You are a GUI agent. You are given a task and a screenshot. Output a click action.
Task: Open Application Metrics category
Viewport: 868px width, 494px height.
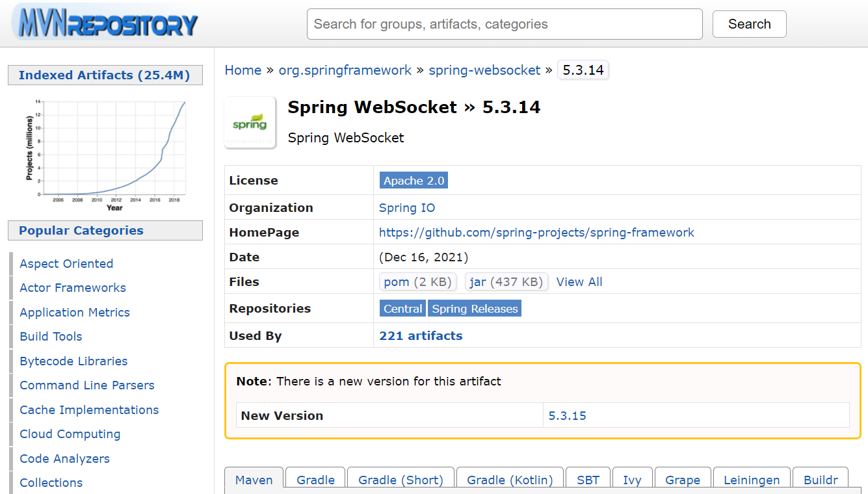tap(75, 313)
